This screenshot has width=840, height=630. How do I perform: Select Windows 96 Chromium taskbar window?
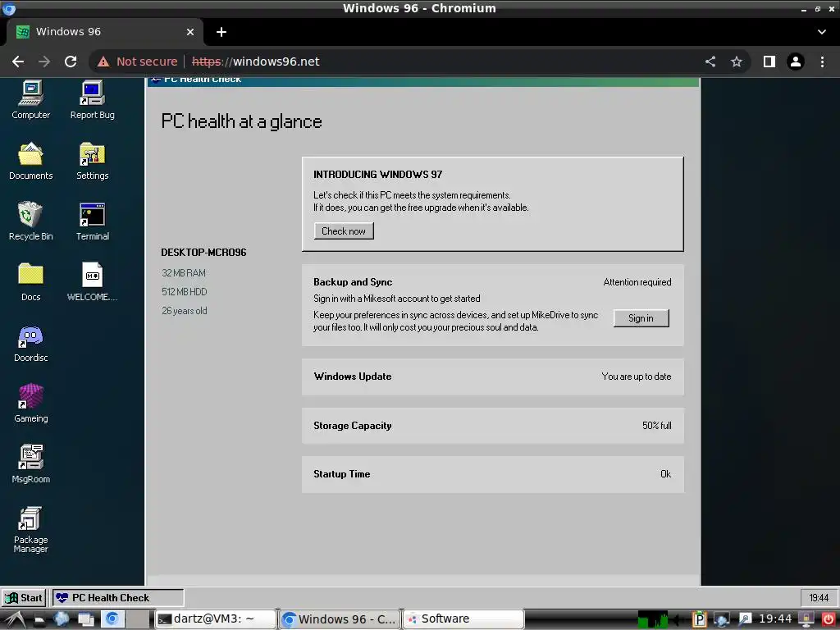click(340, 619)
